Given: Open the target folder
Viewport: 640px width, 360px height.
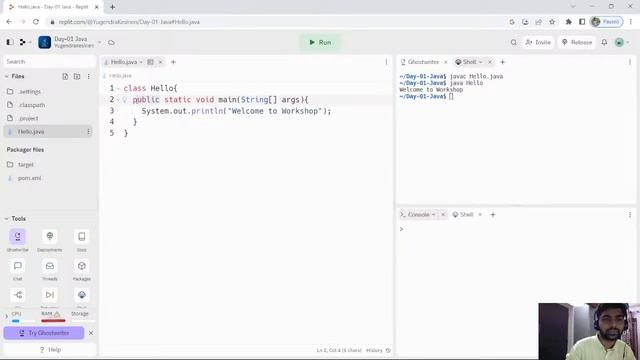Looking at the screenshot, I should click(x=48, y=164).
